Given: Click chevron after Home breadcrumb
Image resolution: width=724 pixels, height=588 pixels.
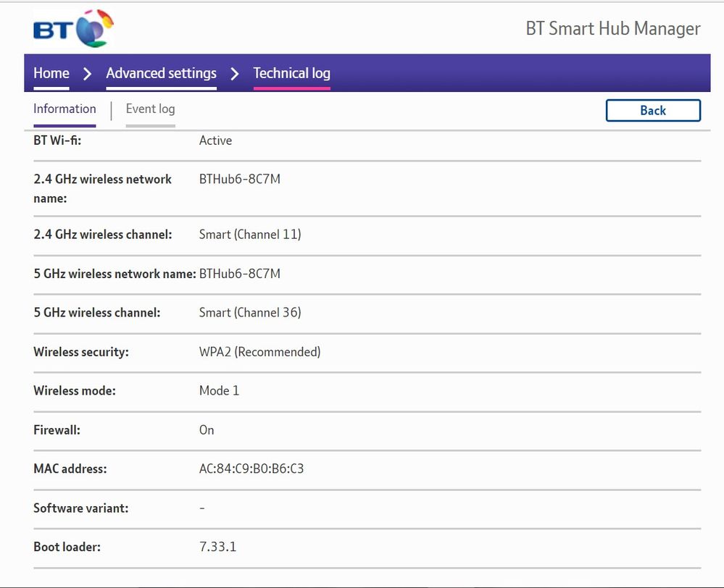Looking at the screenshot, I should point(87,73).
